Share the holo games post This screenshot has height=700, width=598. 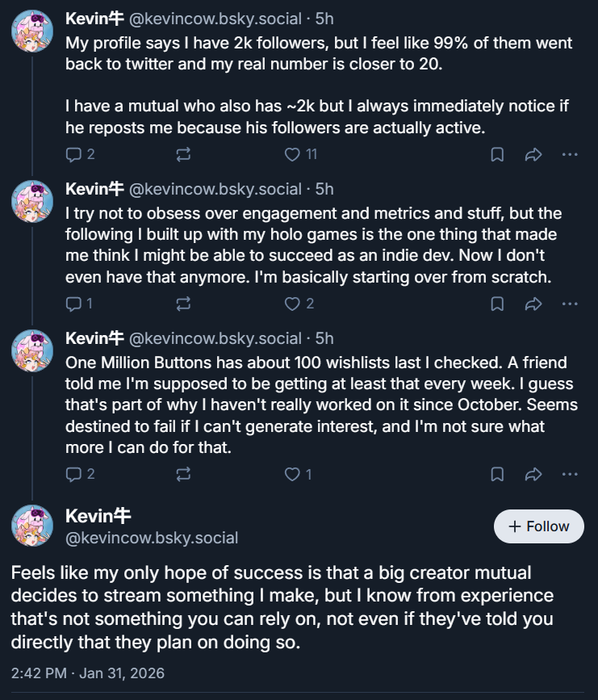533,304
